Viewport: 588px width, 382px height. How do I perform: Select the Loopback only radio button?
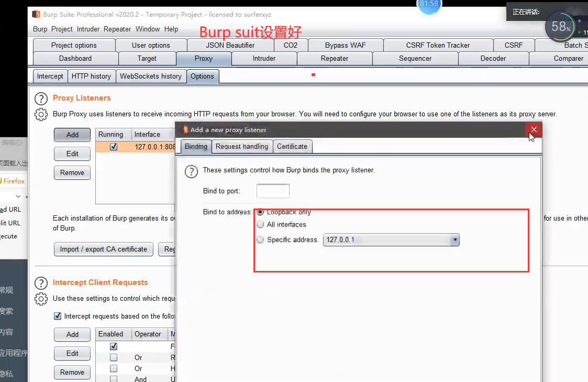(x=260, y=212)
